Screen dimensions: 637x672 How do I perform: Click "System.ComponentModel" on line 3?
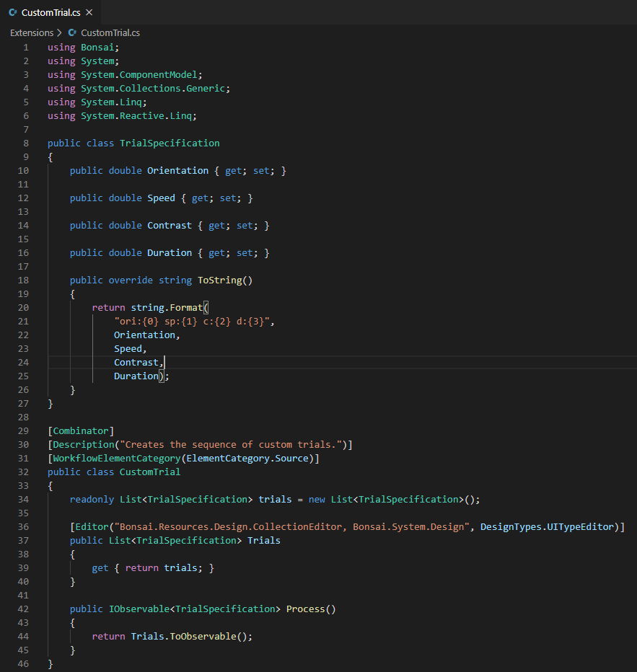139,74
